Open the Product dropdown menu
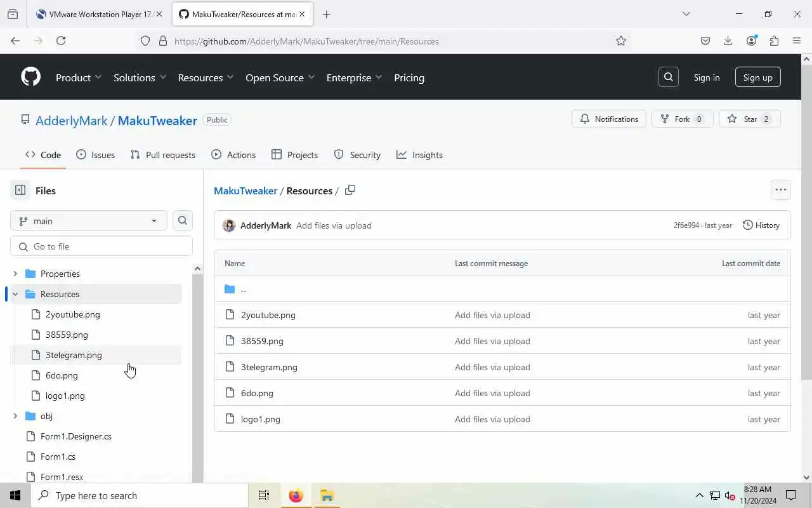812x508 pixels. click(x=79, y=77)
